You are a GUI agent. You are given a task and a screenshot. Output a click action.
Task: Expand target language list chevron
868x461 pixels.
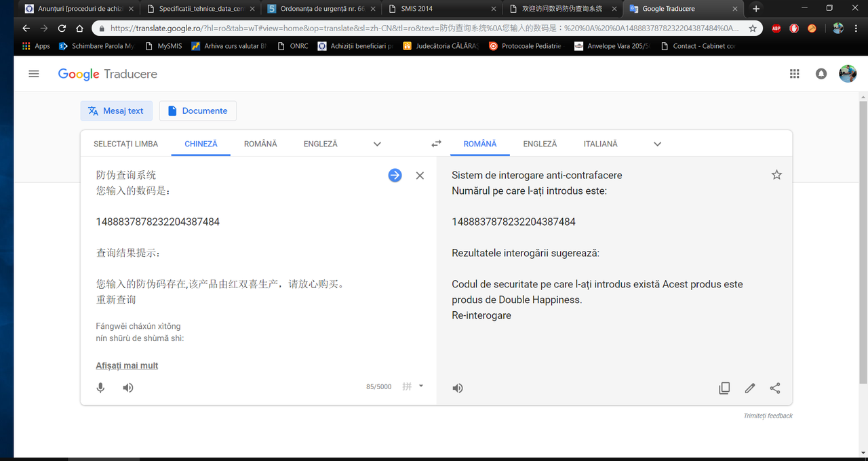point(657,144)
